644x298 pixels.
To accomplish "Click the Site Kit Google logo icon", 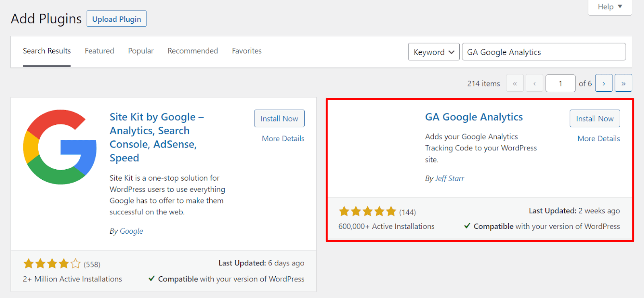I will click(60, 147).
